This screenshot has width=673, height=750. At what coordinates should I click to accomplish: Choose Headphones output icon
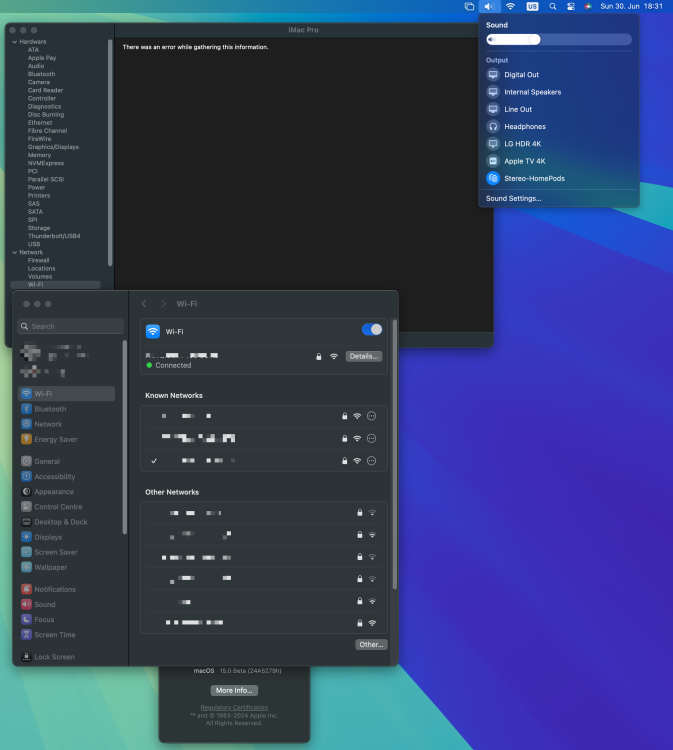(x=493, y=126)
